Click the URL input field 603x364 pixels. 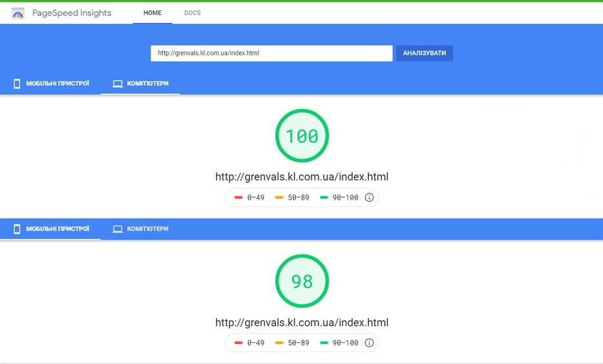(x=272, y=53)
